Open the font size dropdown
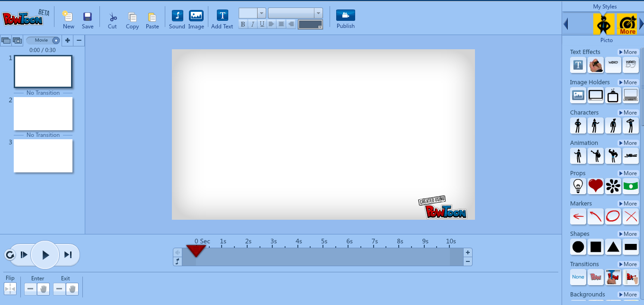This screenshot has height=305, width=644. point(261,13)
